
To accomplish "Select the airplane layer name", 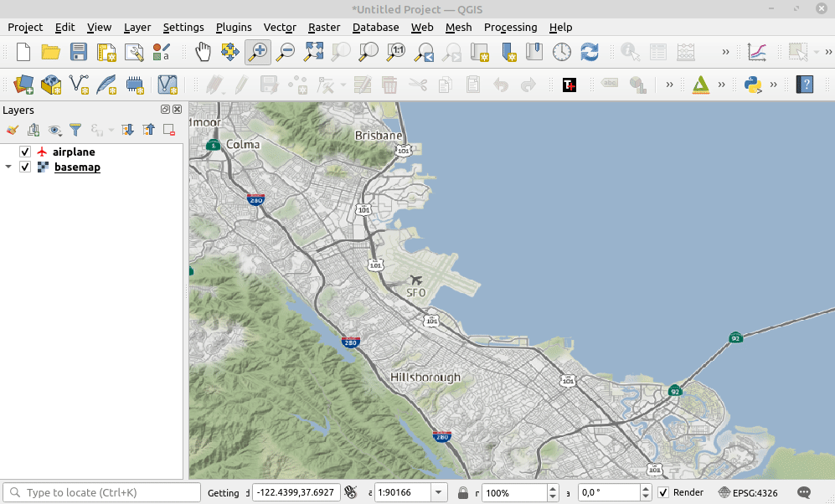I will tap(74, 152).
